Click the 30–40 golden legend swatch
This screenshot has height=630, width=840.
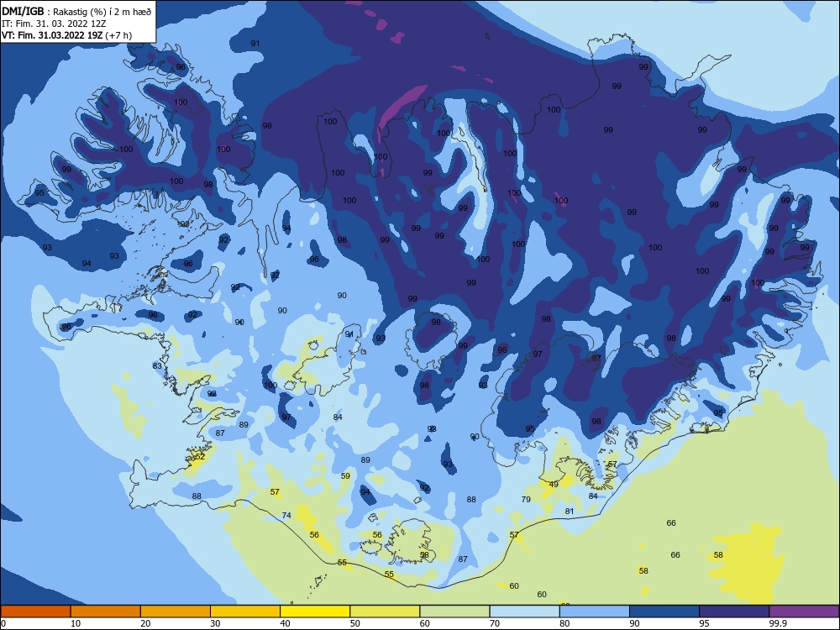245,612
